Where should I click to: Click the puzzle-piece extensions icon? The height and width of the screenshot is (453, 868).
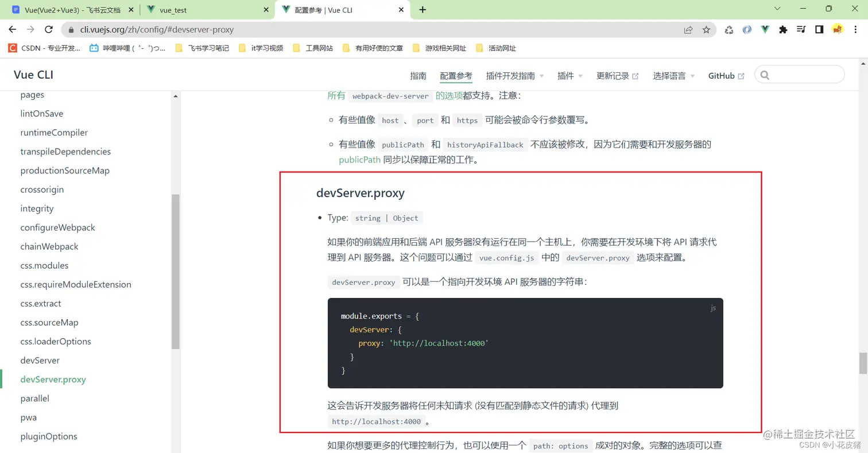(x=783, y=29)
